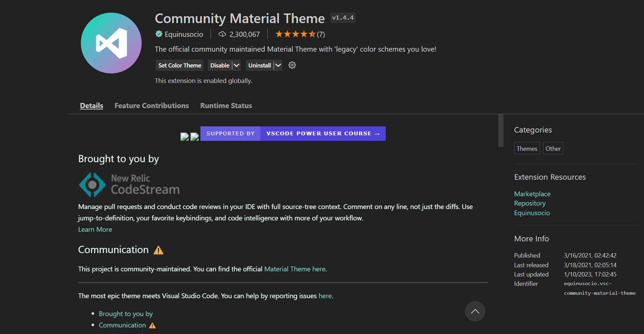The image size is (644, 334).
Task: Open the extension settings gear icon
Action: [x=292, y=65]
